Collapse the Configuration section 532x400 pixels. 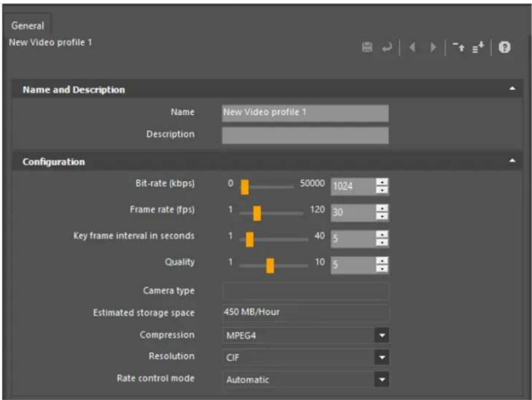click(x=512, y=161)
